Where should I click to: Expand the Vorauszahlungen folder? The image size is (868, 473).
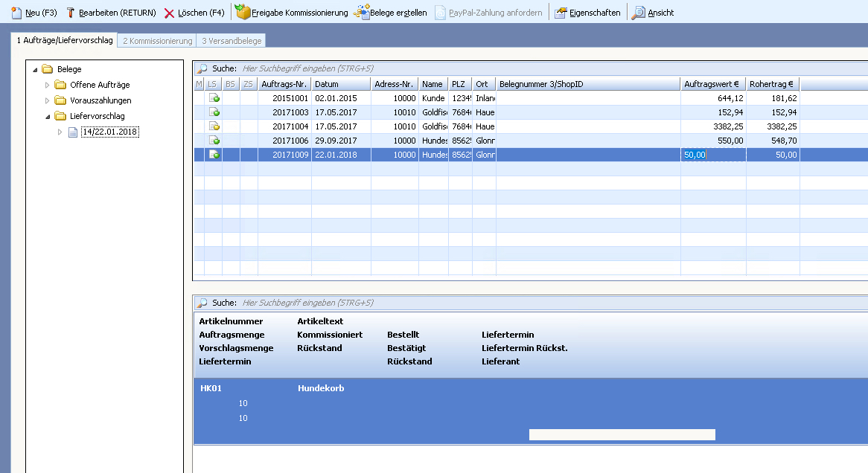47,100
